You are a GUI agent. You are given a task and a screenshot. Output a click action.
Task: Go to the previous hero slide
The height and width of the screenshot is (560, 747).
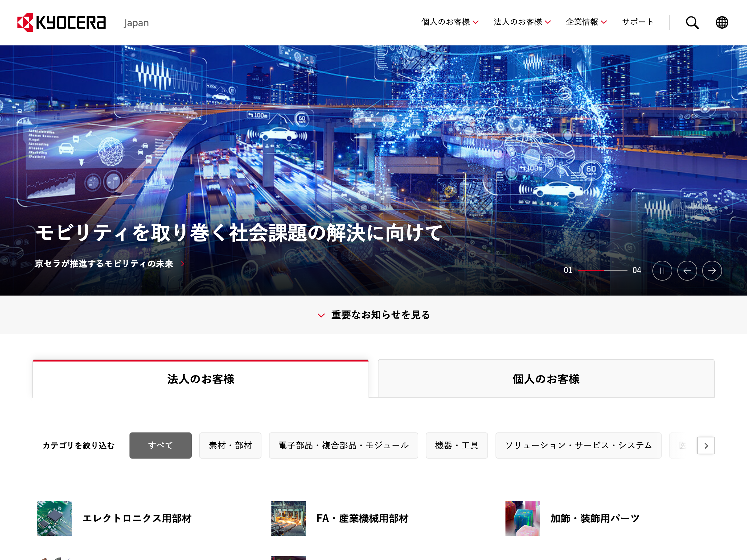[x=687, y=270]
